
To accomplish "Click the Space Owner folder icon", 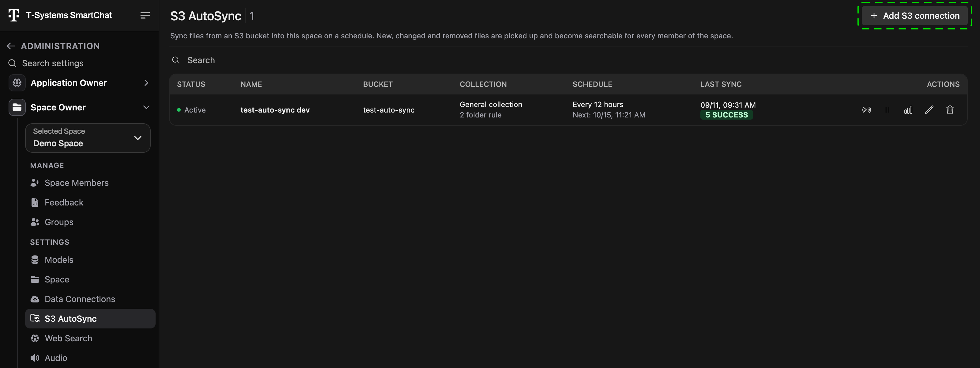I will [x=17, y=107].
